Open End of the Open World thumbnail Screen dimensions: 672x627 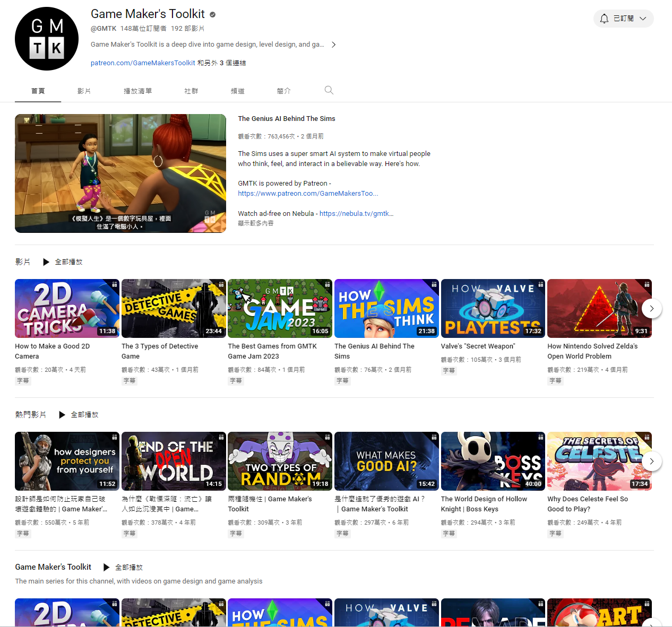point(174,461)
